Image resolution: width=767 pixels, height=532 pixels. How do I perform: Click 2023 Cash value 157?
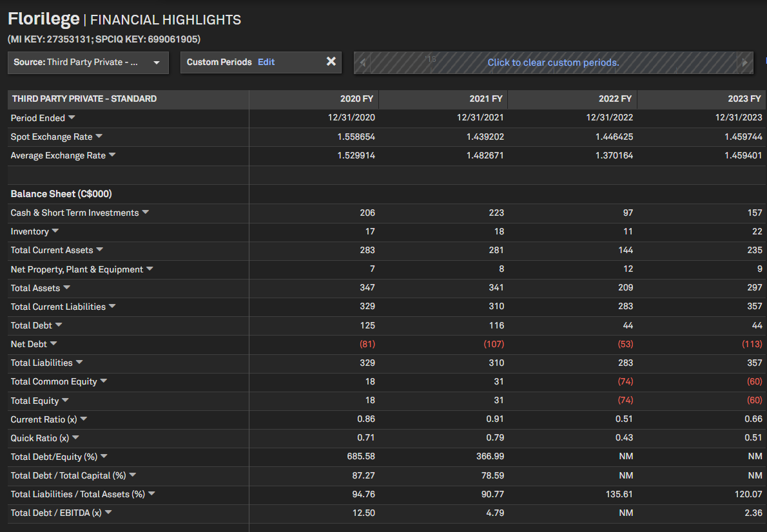pyautogui.click(x=755, y=212)
